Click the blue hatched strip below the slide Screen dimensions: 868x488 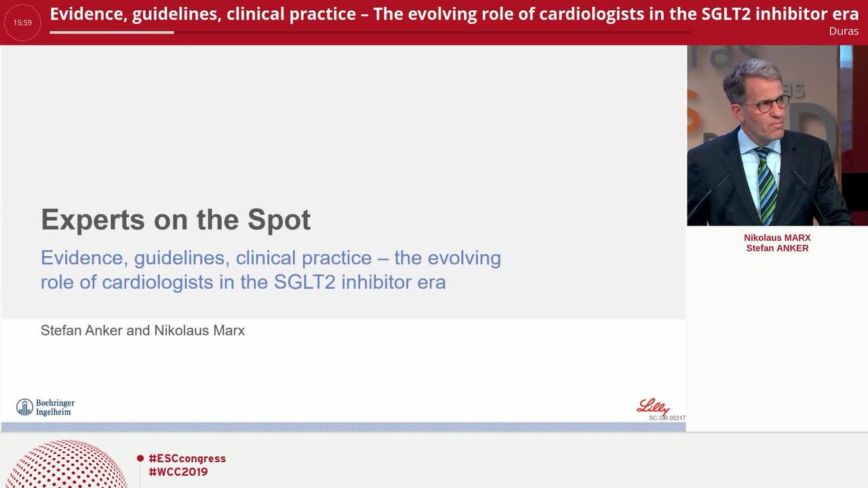tap(343, 427)
